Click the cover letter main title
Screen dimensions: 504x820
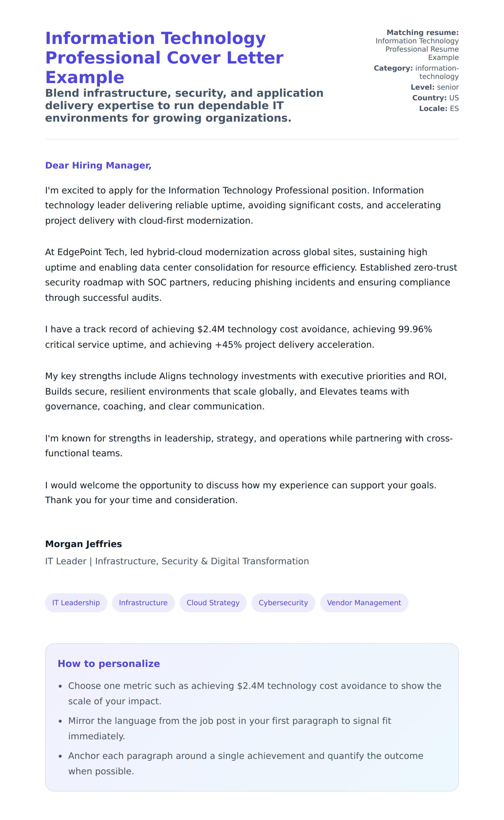[164, 58]
